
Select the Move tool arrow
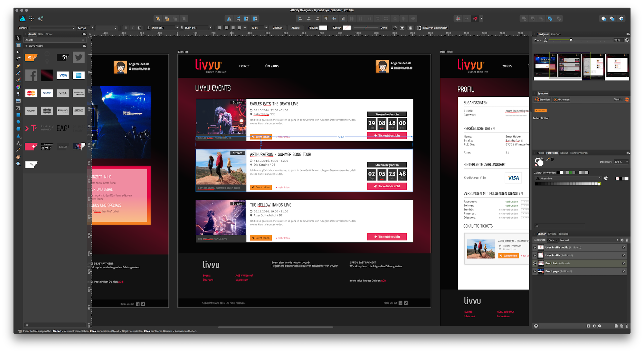point(18,38)
